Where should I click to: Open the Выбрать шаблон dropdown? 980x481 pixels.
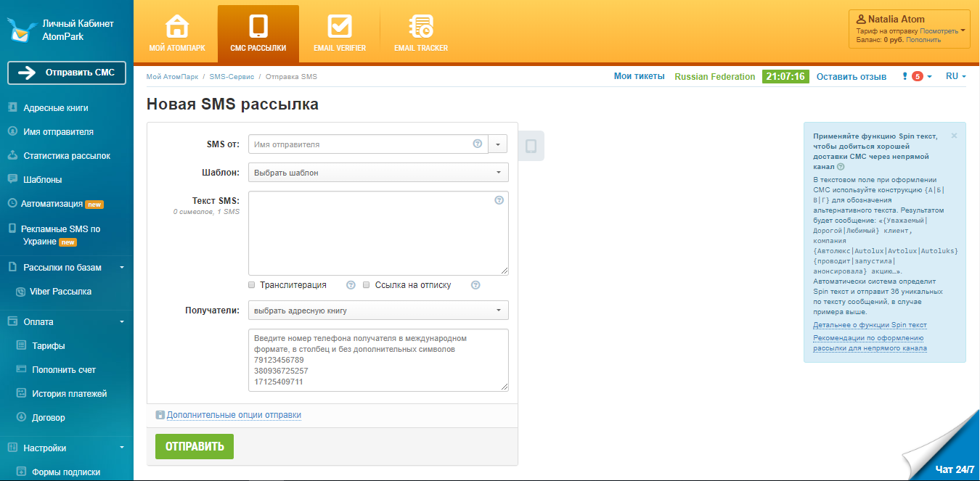click(x=378, y=172)
